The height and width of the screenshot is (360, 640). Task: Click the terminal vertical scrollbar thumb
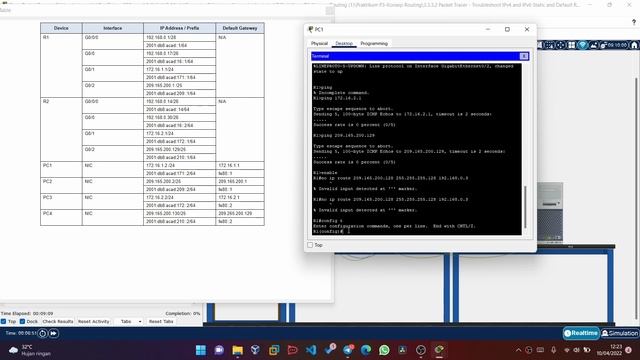point(525,207)
